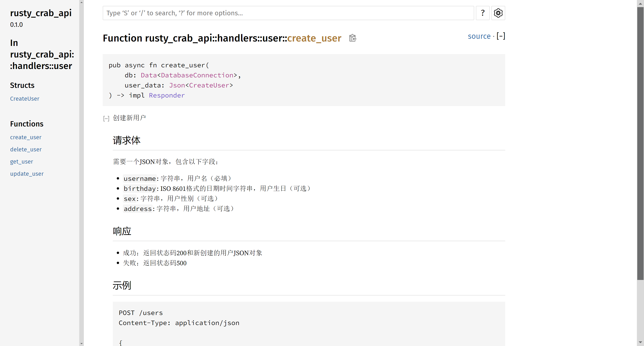The width and height of the screenshot is (644, 346).
Task: Open the Json type in the signature
Action: (x=177, y=85)
